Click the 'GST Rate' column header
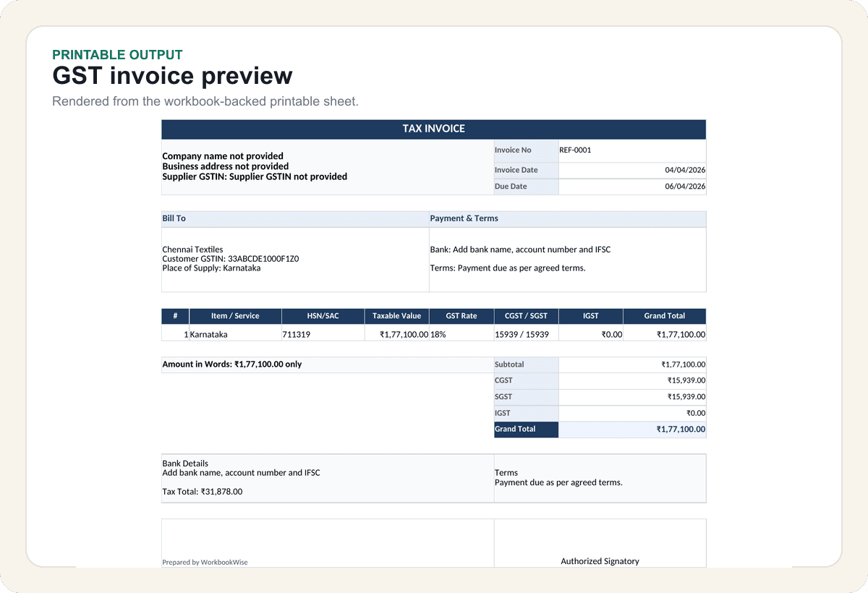Image resolution: width=868 pixels, height=593 pixels. click(461, 316)
